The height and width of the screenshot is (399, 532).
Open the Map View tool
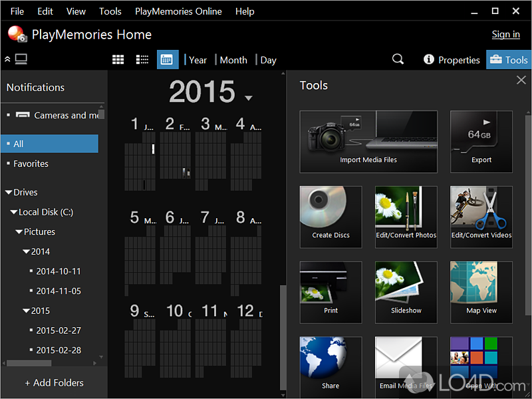[x=481, y=291]
